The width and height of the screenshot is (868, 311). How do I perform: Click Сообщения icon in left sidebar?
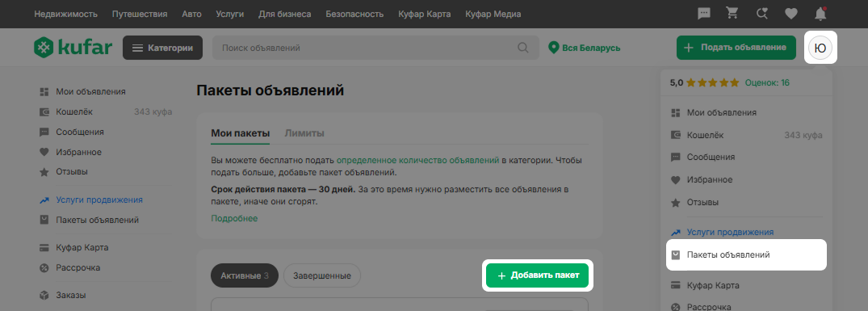44,132
